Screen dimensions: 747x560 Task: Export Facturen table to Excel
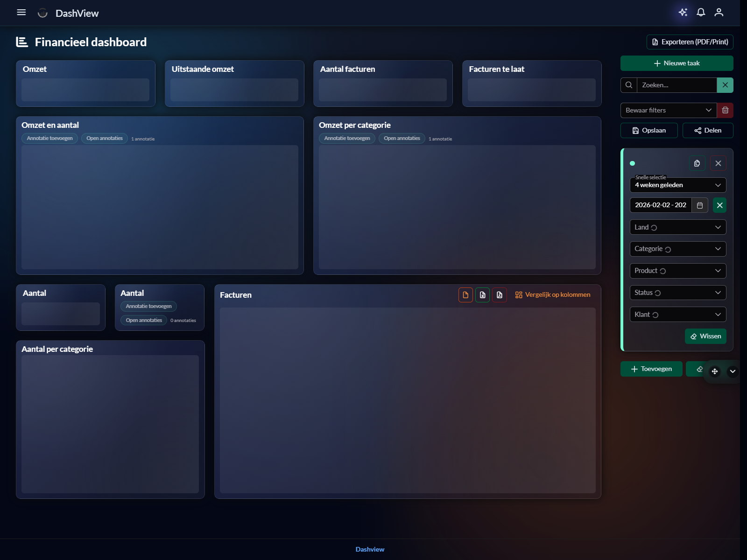pyautogui.click(x=482, y=294)
